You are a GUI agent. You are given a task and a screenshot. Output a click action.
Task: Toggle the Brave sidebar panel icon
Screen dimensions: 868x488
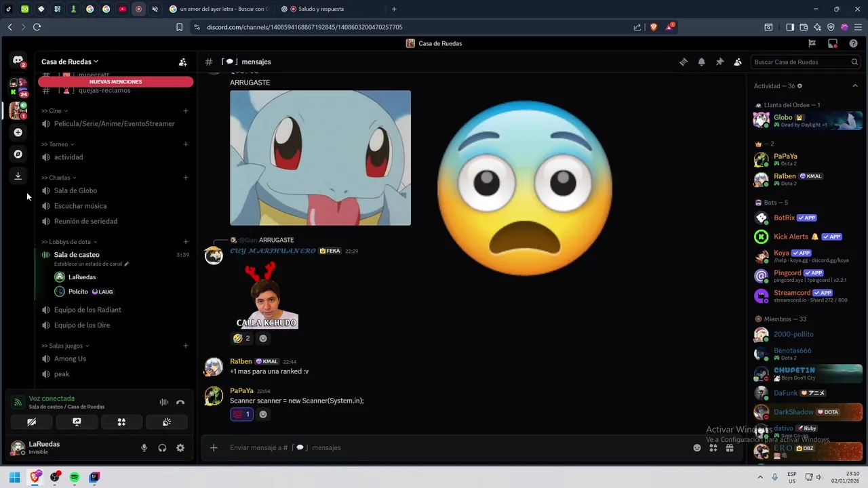point(790,27)
